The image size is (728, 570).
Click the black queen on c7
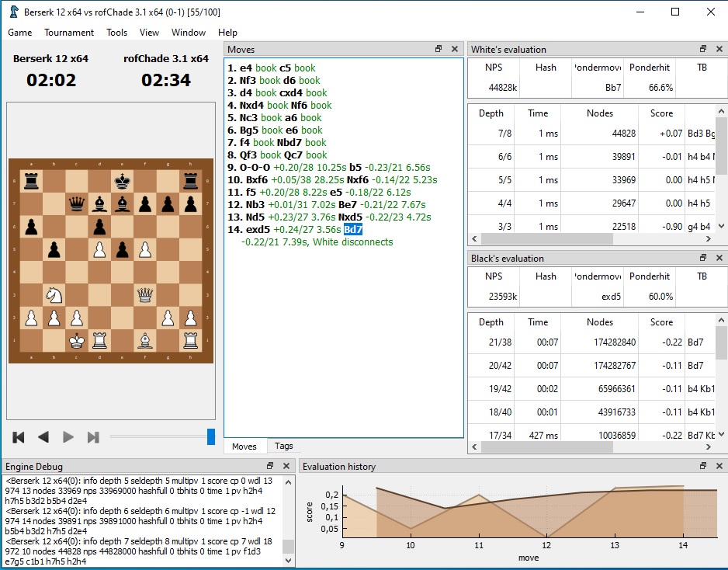point(77,204)
